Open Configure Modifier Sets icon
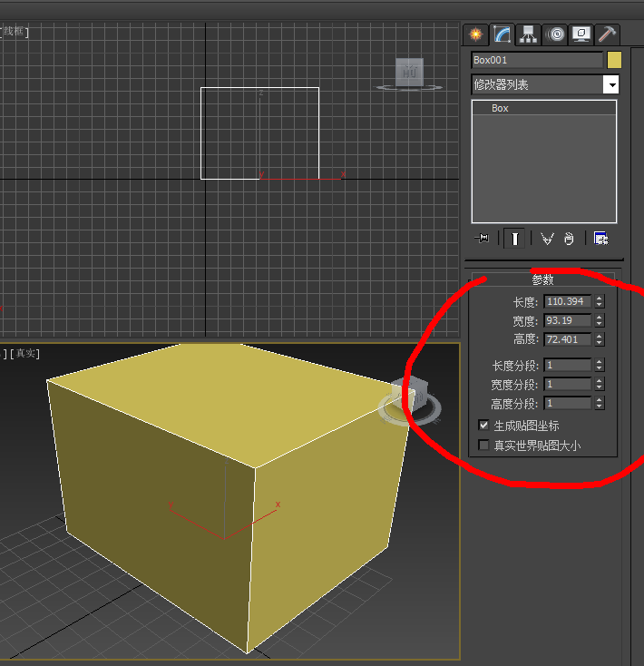644x666 pixels. 600,239
